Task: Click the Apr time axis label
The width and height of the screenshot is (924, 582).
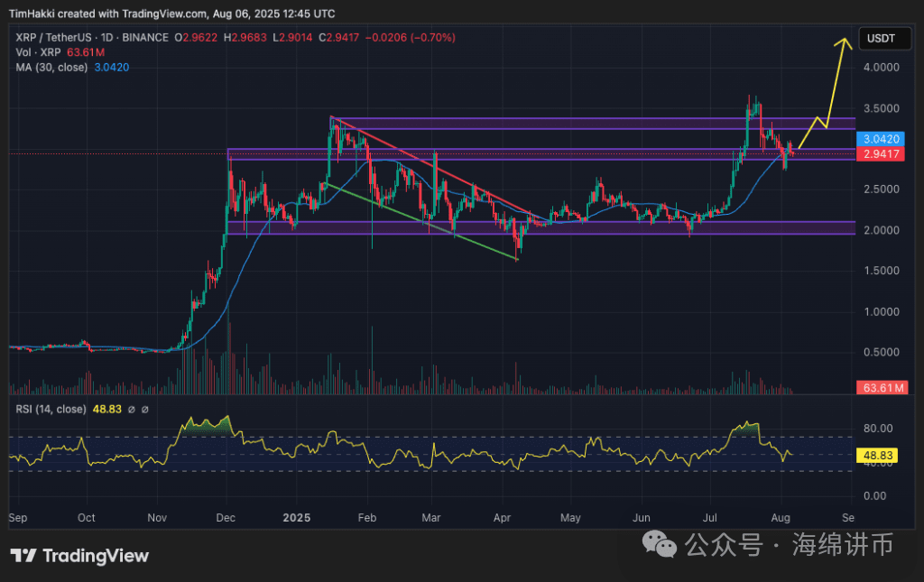Action: pyautogui.click(x=502, y=518)
